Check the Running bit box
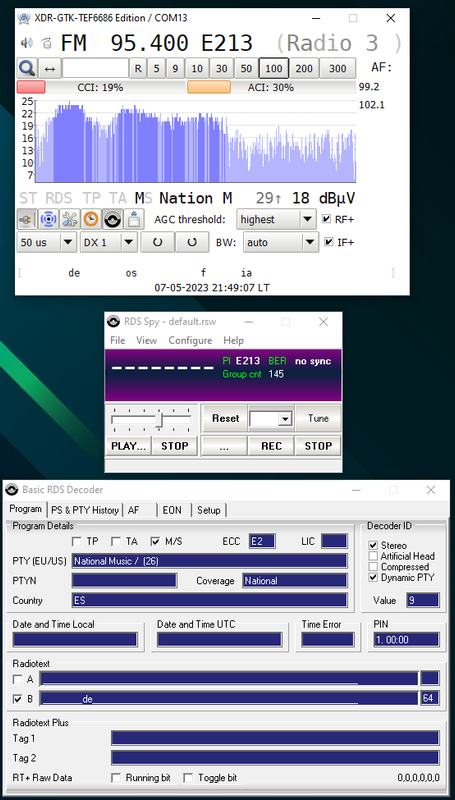This screenshot has height=800, width=455. pos(116,778)
